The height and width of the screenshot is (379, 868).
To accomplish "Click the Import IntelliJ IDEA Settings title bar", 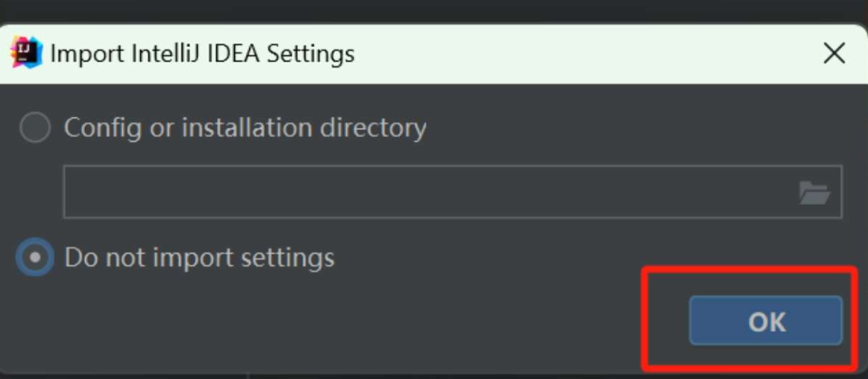I will click(542, 53).
